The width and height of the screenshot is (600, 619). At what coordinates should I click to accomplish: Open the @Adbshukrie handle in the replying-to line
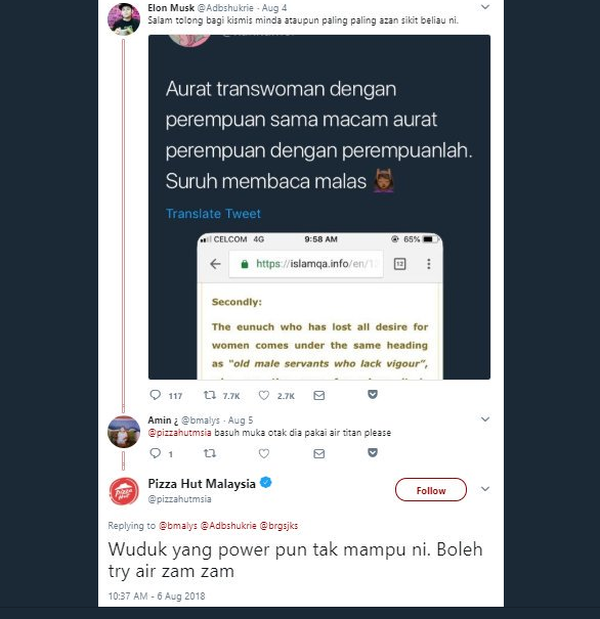[229, 526]
